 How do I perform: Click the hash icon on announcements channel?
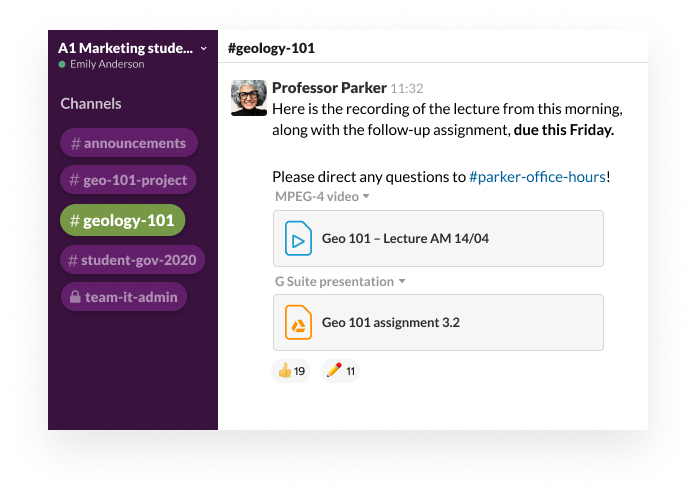pos(74,143)
